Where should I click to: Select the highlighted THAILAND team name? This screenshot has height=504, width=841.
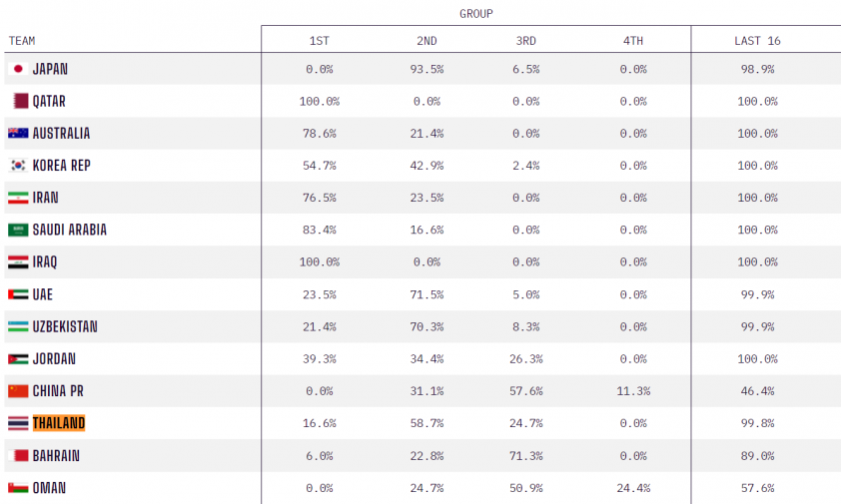click(59, 423)
